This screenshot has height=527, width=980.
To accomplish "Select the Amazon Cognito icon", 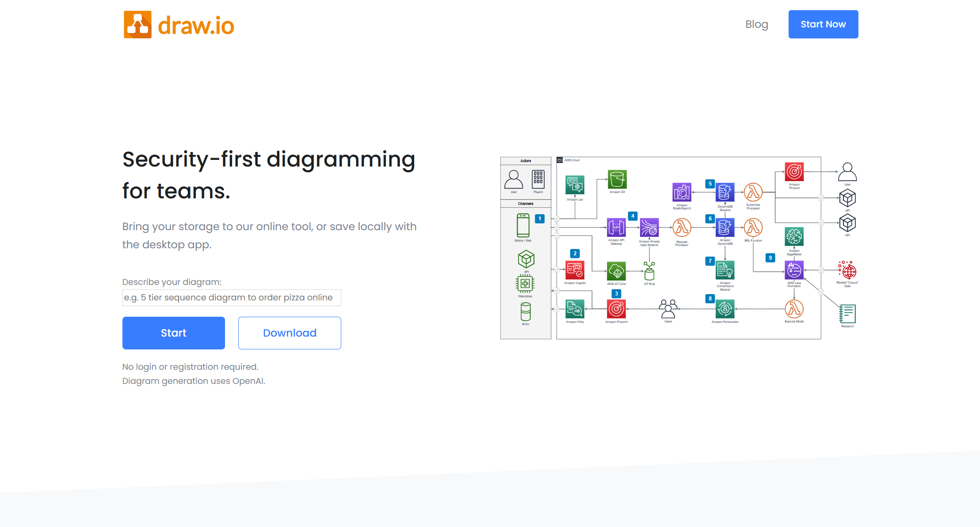I will coord(575,270).
